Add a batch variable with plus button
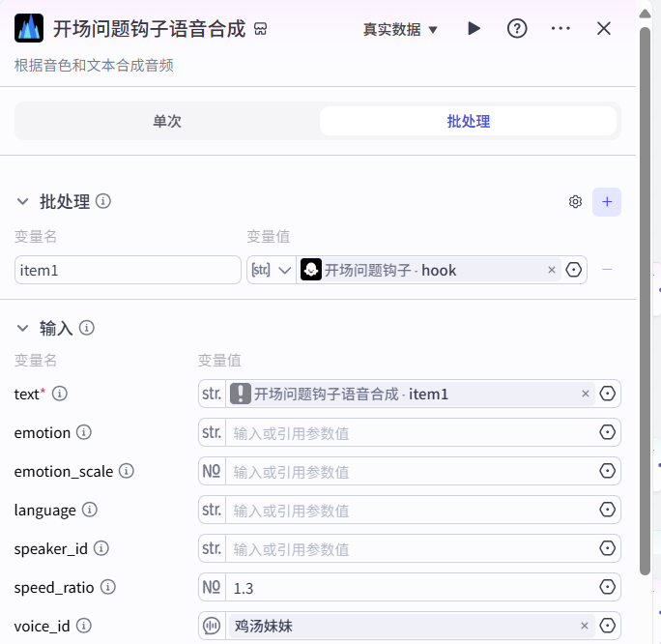661x644 pixels. [607, 202]
